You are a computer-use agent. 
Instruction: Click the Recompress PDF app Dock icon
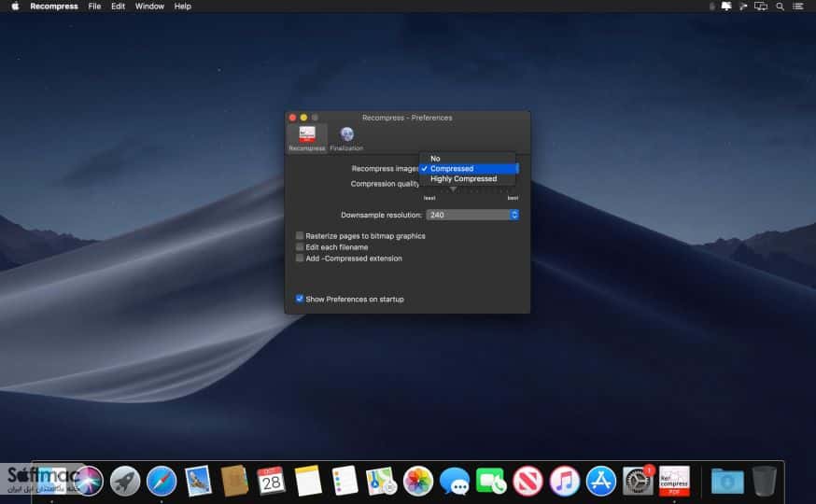pos(674,481)
